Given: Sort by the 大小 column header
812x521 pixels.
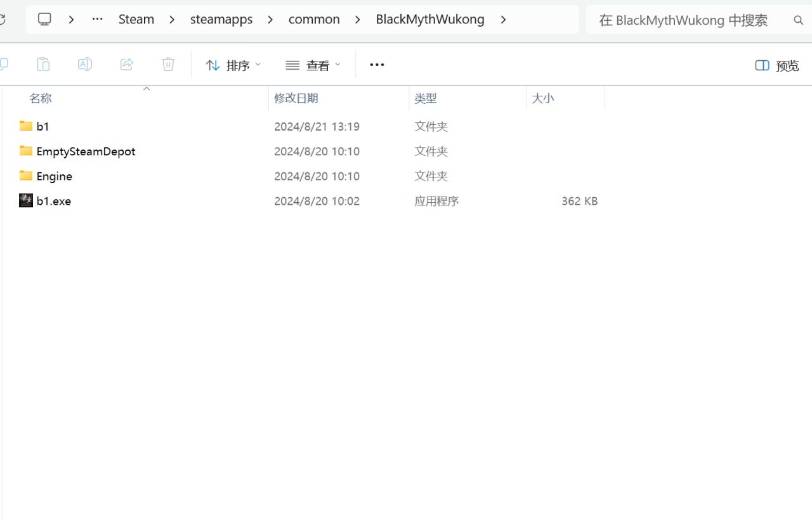Looking at the screenshot, I should coord(542,98).
